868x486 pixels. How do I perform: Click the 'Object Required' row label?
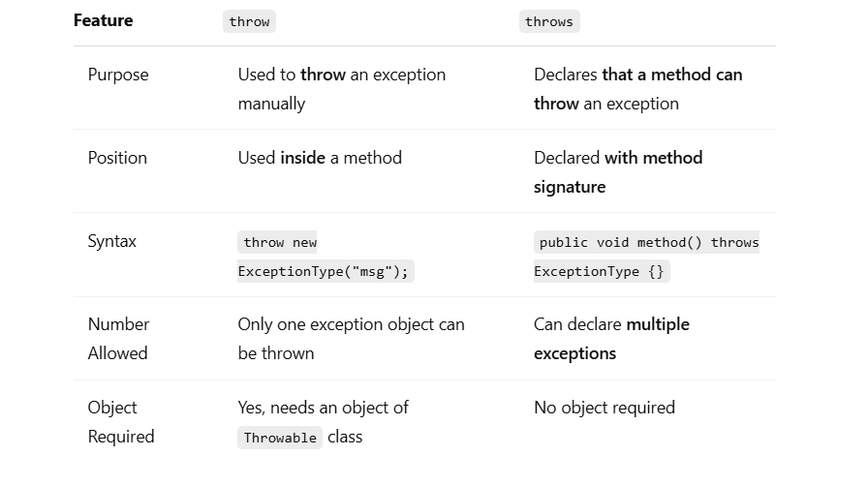[121, 422]
